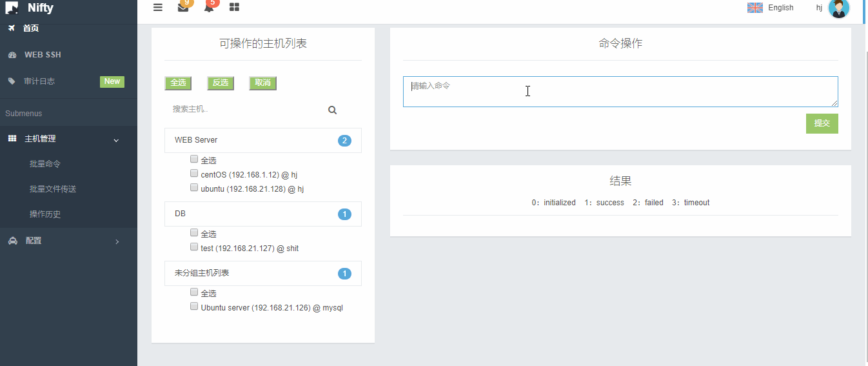868x366 pixels.
Task: Focus the 搜索主机 search field
Action: tap(245, 110)
